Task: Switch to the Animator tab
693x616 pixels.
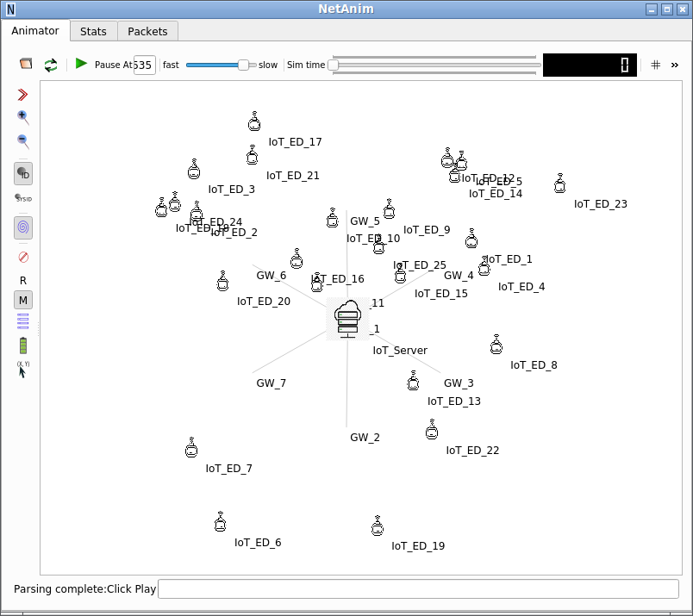Action: coord(35,31)
